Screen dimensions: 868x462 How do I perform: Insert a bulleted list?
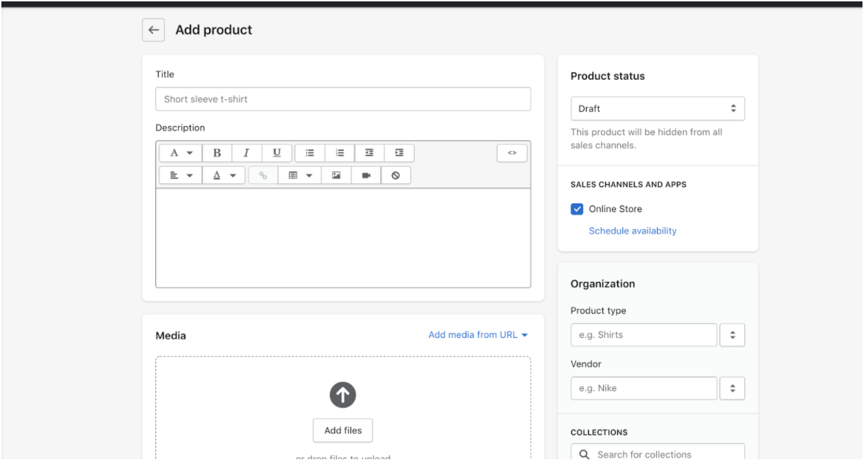tap(310, 153)
